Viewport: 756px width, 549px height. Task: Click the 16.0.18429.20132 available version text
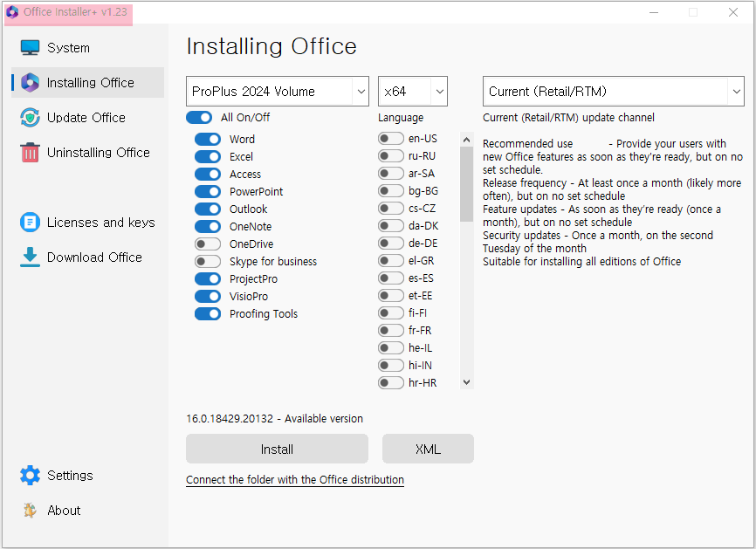274,418
